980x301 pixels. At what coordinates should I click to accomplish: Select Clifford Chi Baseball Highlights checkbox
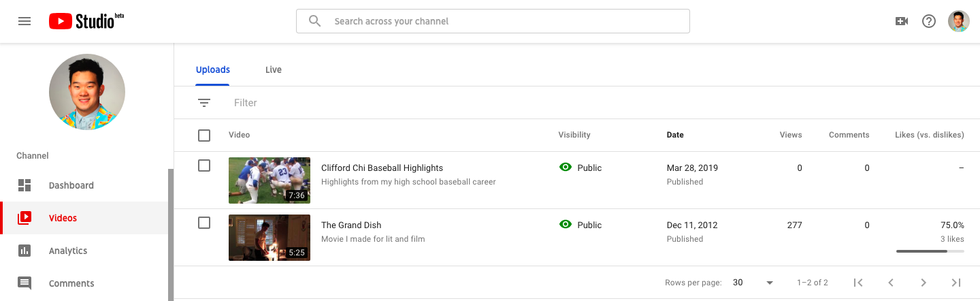click(x=204, y=165)
